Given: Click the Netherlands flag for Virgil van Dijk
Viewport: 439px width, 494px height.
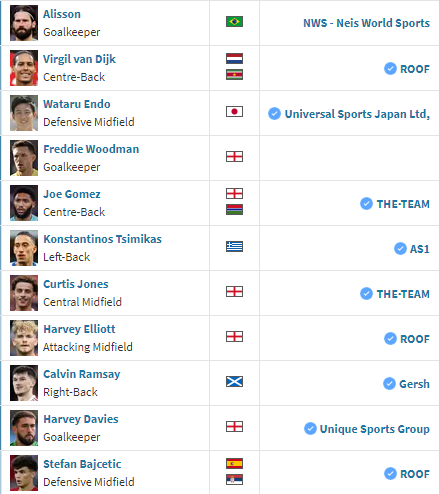Looking at the screenshot, I should point(234,59).
